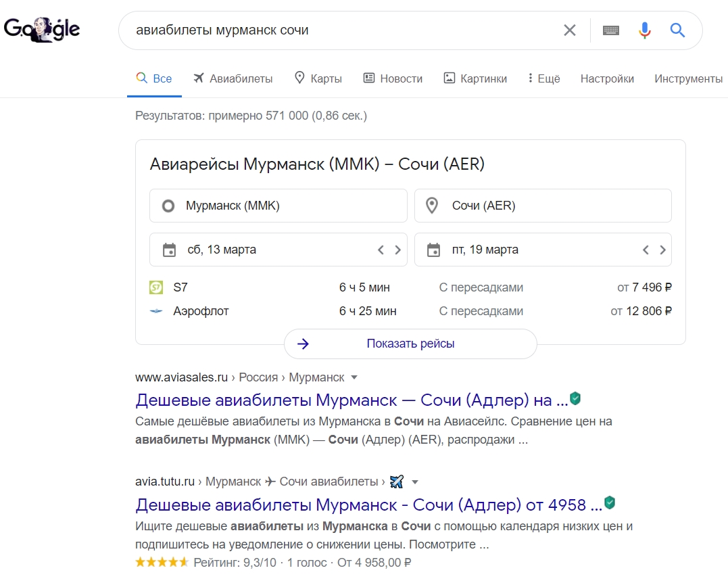Advance return date with the forward chevron
This screenshot has height=583, width=728.
click(663, 250)
